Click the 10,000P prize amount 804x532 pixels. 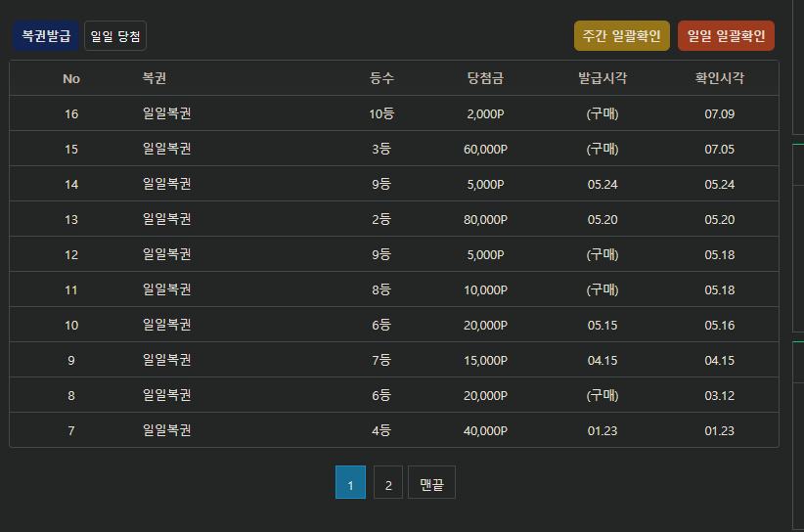point(485,290)
